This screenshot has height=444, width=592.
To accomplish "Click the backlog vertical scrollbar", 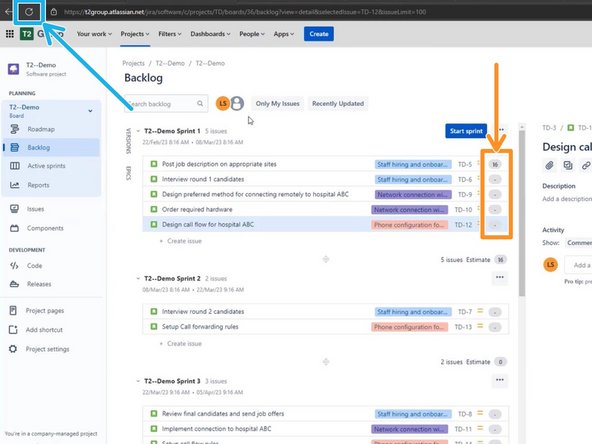I will pyautogui.click(x=522, y=213).
